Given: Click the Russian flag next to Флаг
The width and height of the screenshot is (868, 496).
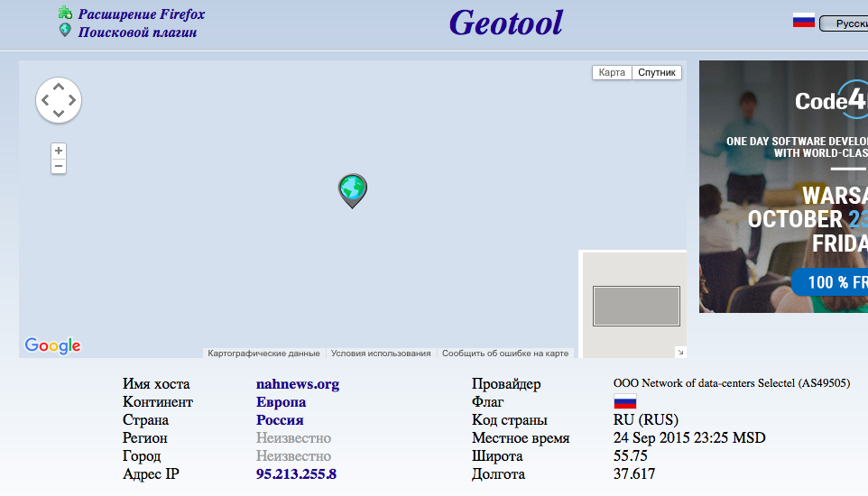Looking at the screenshot, I should (x=624, y=401).
